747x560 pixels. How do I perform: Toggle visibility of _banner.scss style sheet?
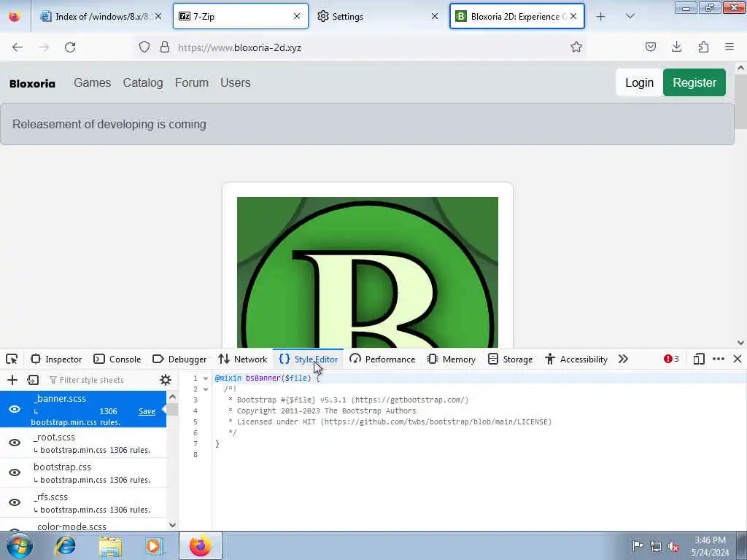(x=15, y=409)
